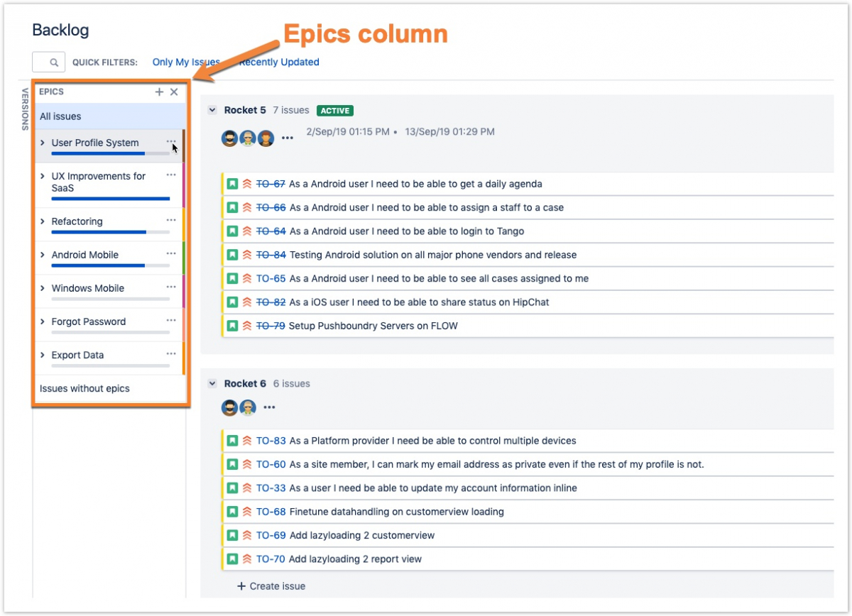The width and height of the screenshot is (852, 616).
Task: Expand the Android Mobile epic
Action: tap(43, 255)
